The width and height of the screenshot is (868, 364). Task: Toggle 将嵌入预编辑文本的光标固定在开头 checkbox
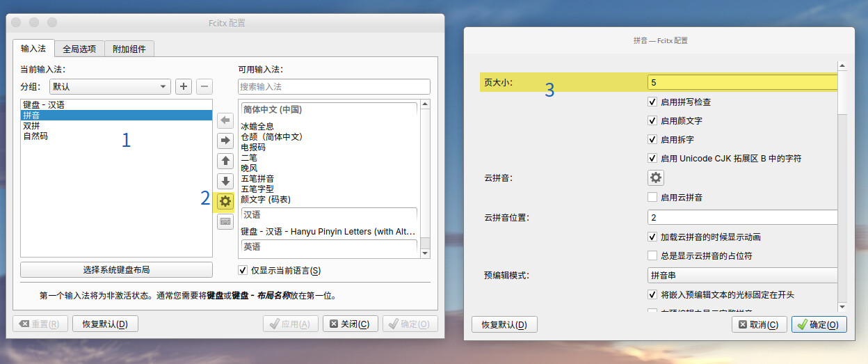point(652,294)
